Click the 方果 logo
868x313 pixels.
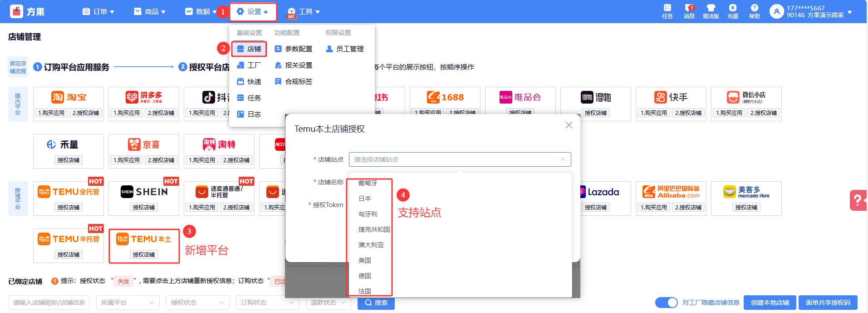pyautogui.click(x=28, y=11)
